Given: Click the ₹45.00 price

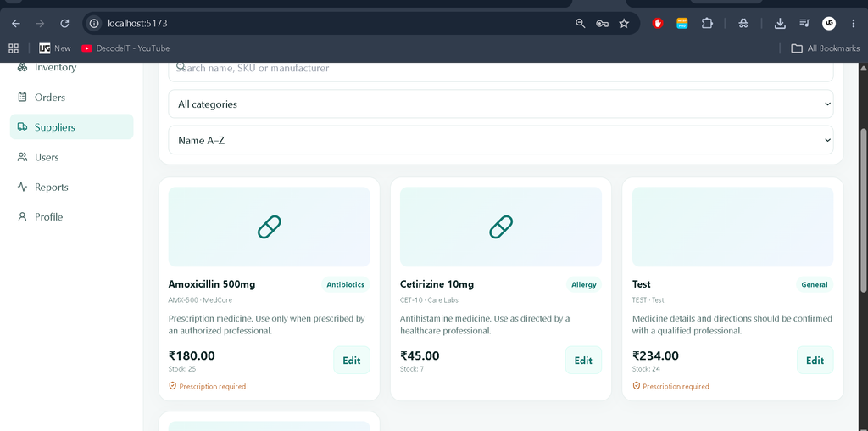Looking at the screenshot, I should point(420,355).
